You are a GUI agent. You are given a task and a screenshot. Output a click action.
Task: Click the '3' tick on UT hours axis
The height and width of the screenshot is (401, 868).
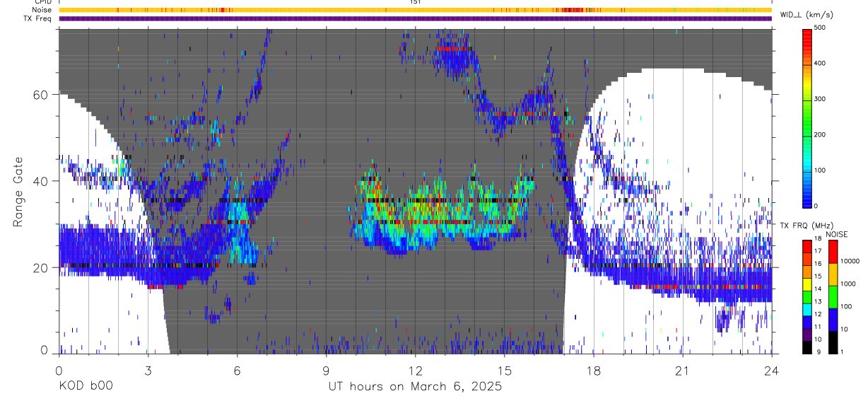pos(148,371)
